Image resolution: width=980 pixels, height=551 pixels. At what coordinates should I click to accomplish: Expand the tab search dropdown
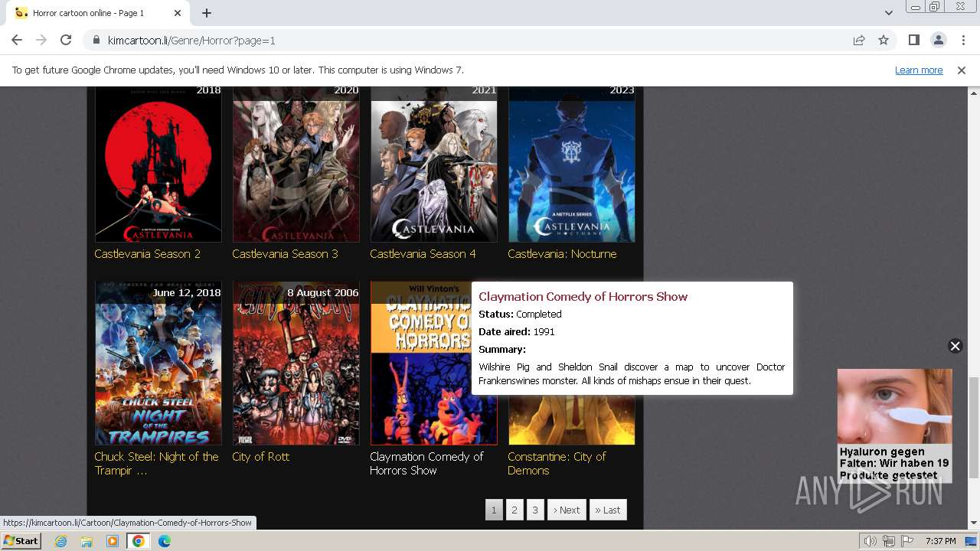[x=888, y=13]
